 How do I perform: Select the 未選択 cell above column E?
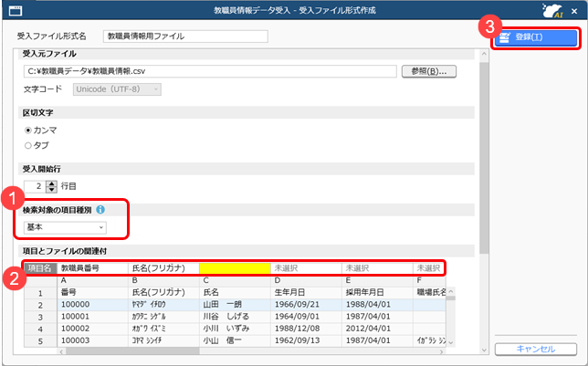377,268
